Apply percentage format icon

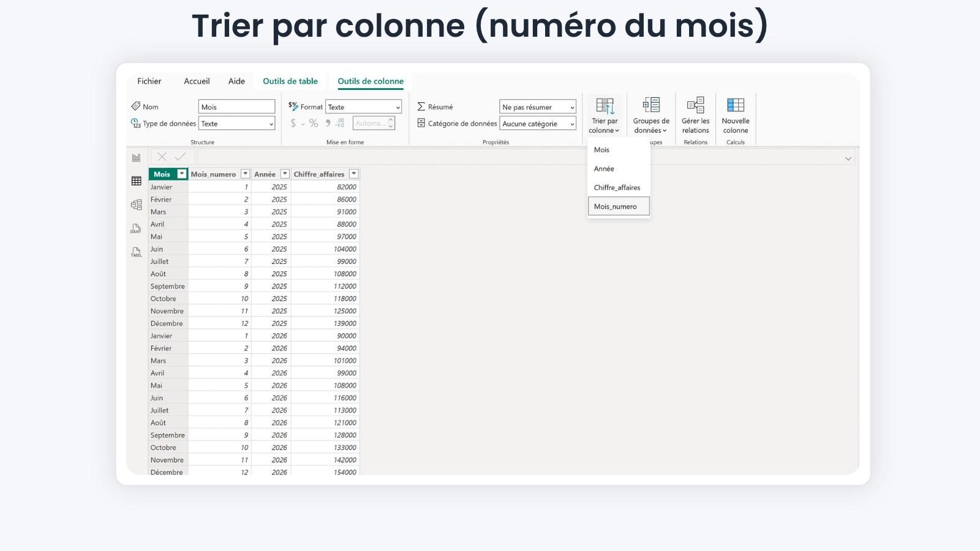tap(314, 123)
